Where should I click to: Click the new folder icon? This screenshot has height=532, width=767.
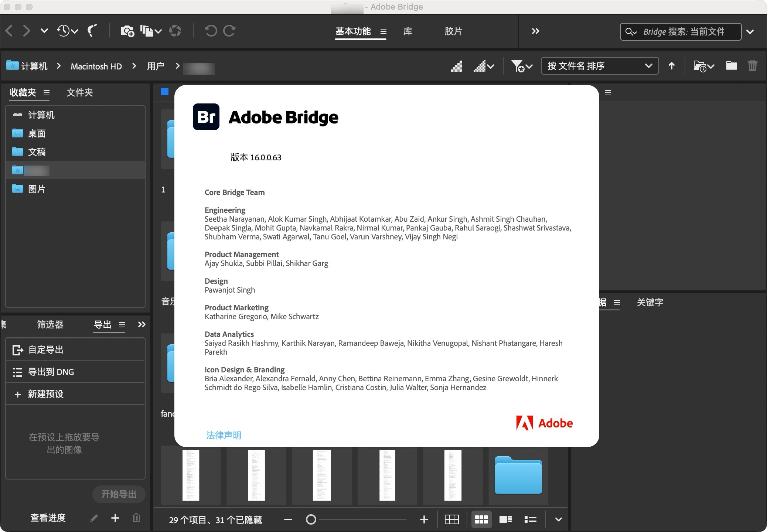click(731, 66)
